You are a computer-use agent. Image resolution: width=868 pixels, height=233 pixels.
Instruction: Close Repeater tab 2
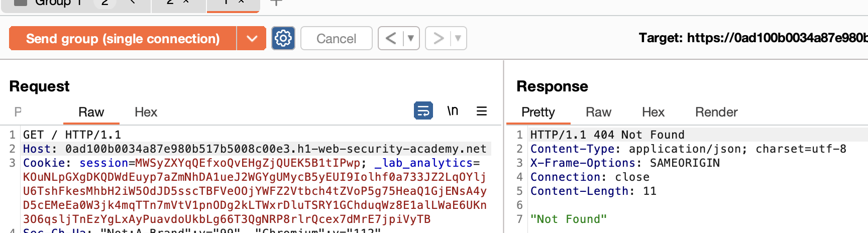tap(186, 2)
